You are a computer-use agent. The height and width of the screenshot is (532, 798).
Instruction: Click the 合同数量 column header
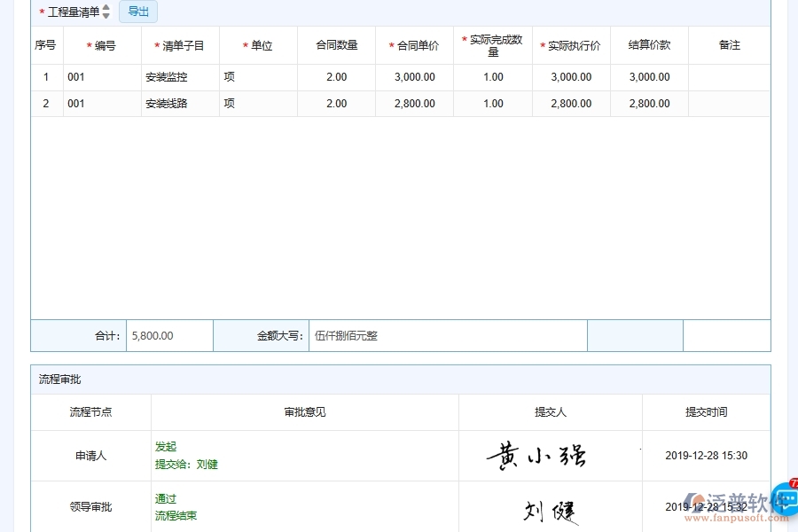[x=335, y=44]
